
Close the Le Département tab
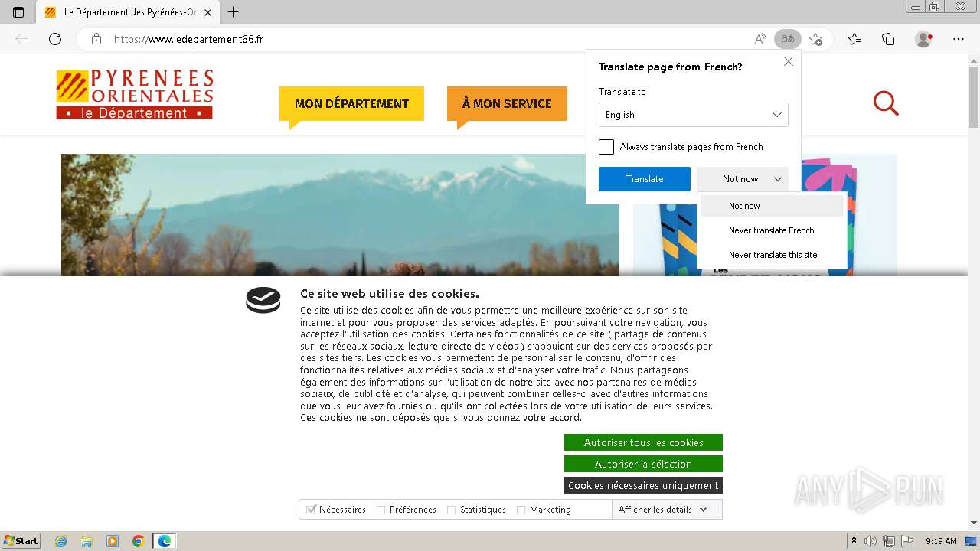pos(207,12)
